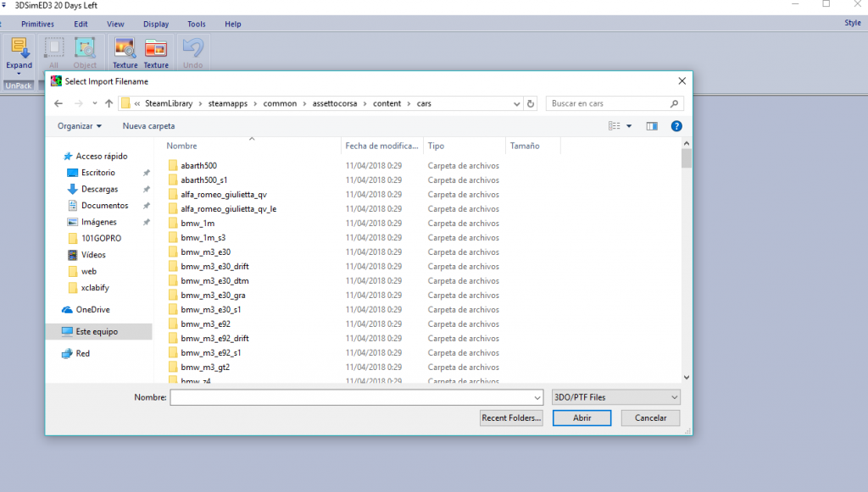Sort by the Nombre column header
868x492 pixels.
[x=181, y=146]
